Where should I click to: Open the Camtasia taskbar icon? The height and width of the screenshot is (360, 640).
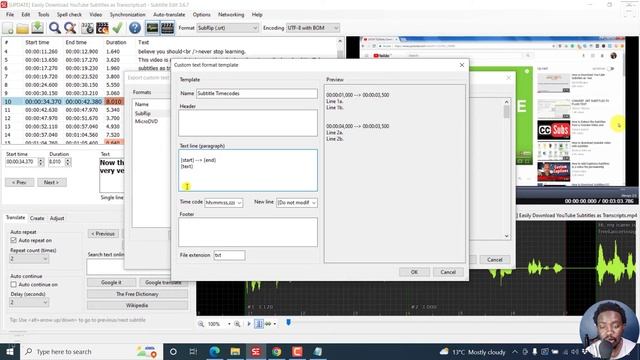point(297,351)
